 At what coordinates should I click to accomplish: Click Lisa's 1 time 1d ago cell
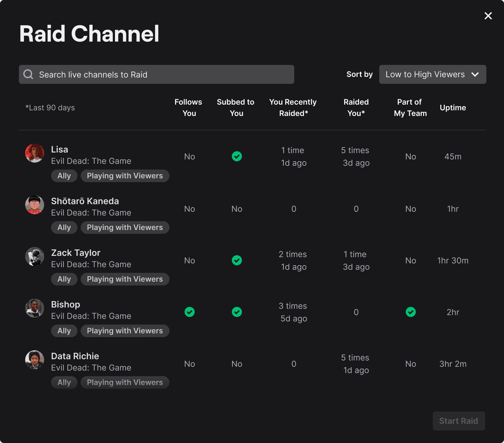coord(293,157)
